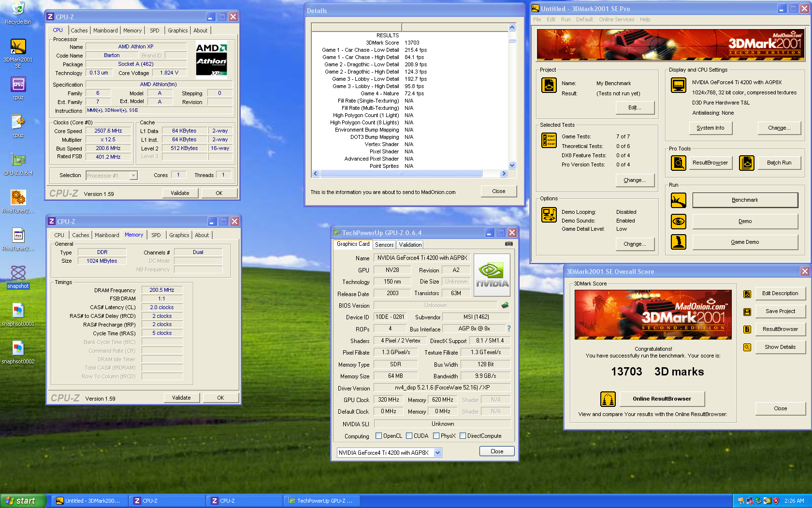
Task: Click the Online ResultBrowser button
Action: coord(662,399)
